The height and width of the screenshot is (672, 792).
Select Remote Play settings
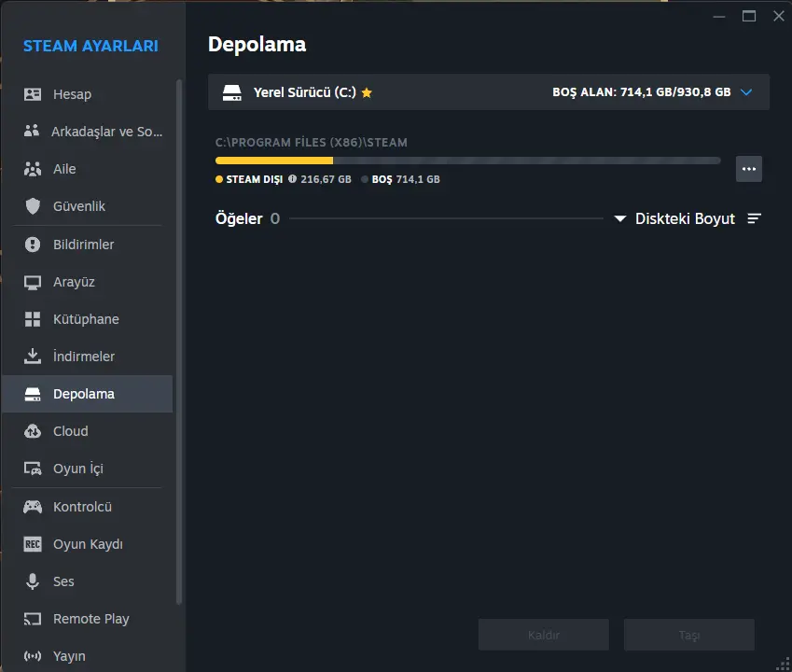pyautogui.click(x=88, y=619)
